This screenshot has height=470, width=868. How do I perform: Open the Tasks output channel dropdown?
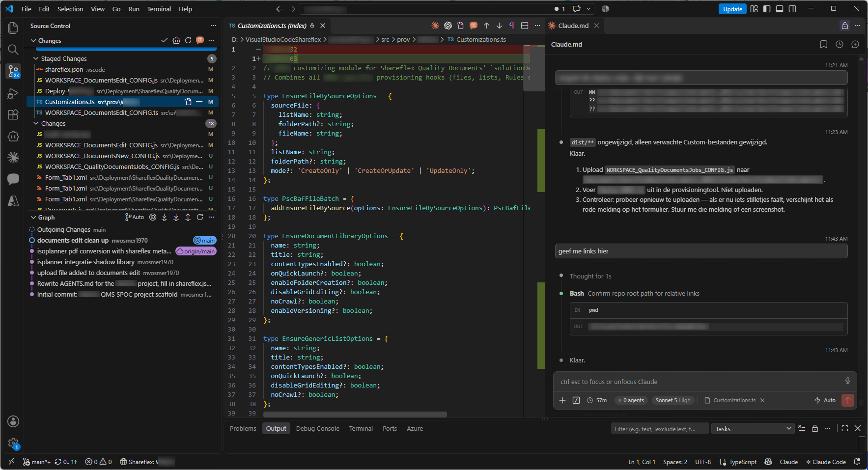tap(753, 429)
